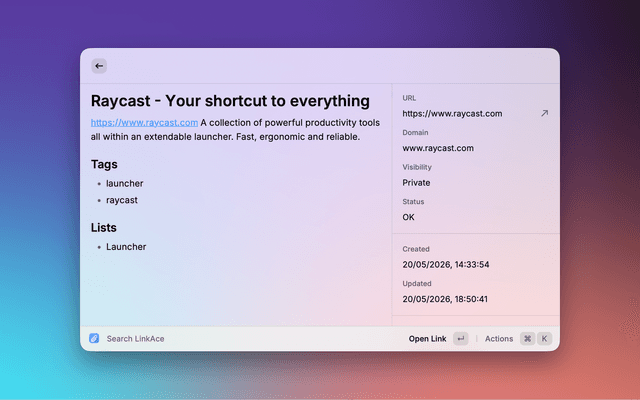The width and height of the screenshot is (640, 400).
Task: Select the title 'Raycast - Your shortcut to everything'
Action: coord(230,100)
